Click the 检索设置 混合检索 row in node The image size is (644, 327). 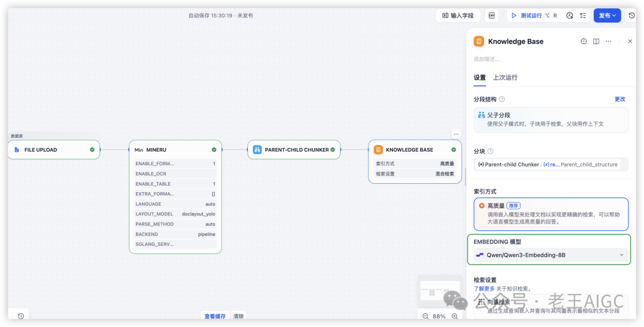coord(415,174)
